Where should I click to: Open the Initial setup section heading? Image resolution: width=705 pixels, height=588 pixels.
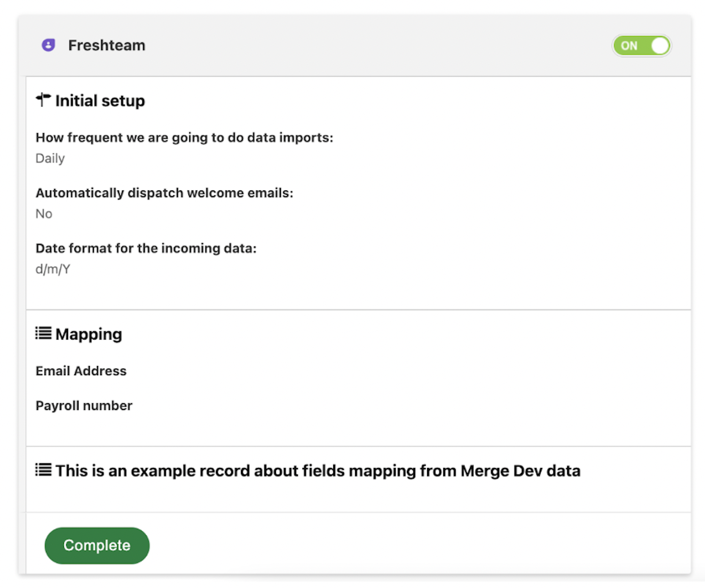click(100, 101)
